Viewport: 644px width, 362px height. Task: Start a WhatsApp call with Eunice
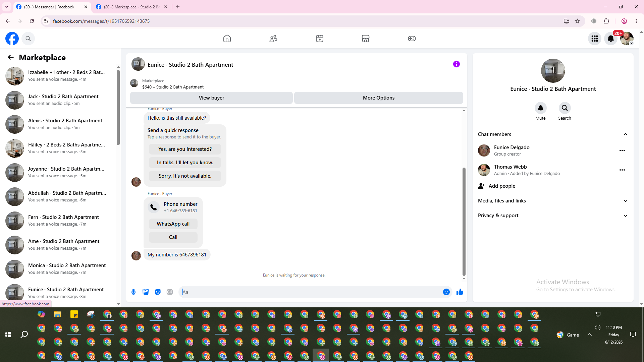pos(173,224)
